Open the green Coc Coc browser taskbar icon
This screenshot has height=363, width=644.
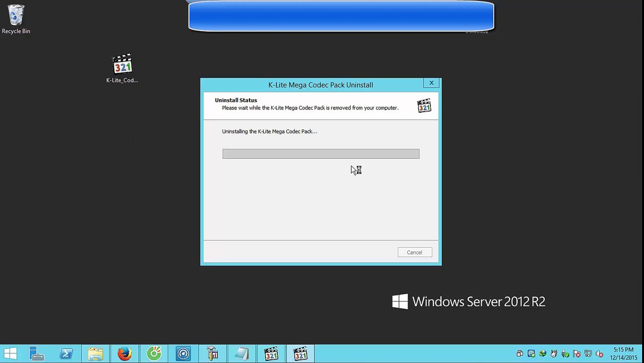tap(154, 354)
